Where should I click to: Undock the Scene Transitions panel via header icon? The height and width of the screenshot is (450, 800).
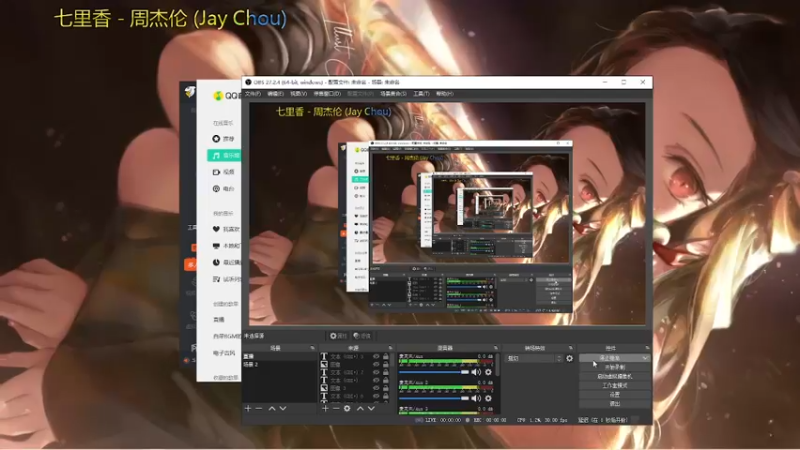click(x=570, y=348)
